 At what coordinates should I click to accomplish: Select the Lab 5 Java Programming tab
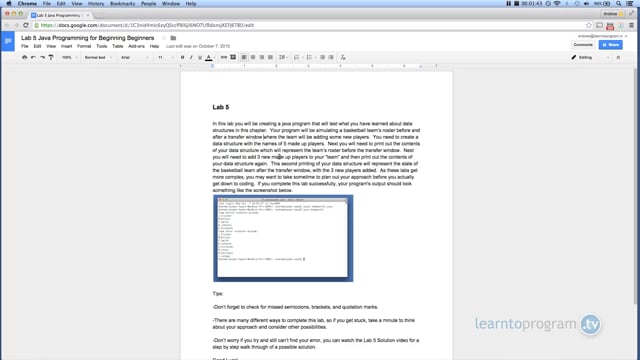[x=60, y=15]
